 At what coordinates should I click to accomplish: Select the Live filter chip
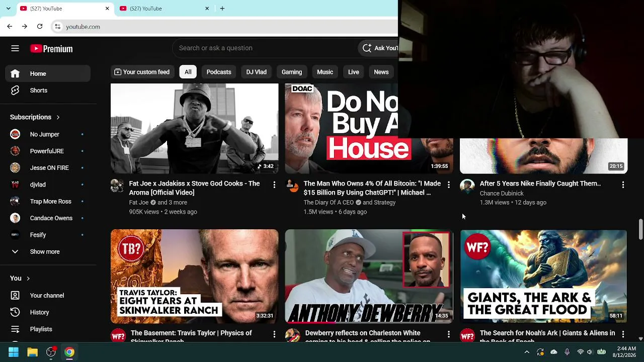click(354, 72)
